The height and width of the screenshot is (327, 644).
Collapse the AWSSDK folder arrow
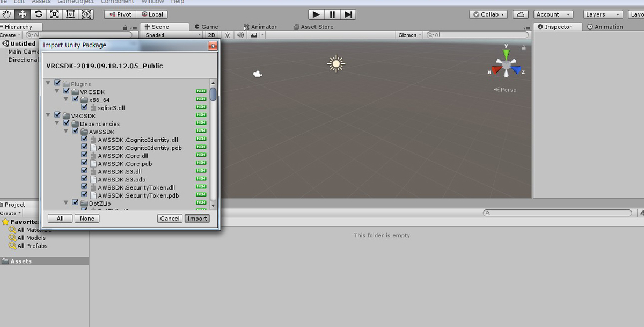click(x=67, y=132)
